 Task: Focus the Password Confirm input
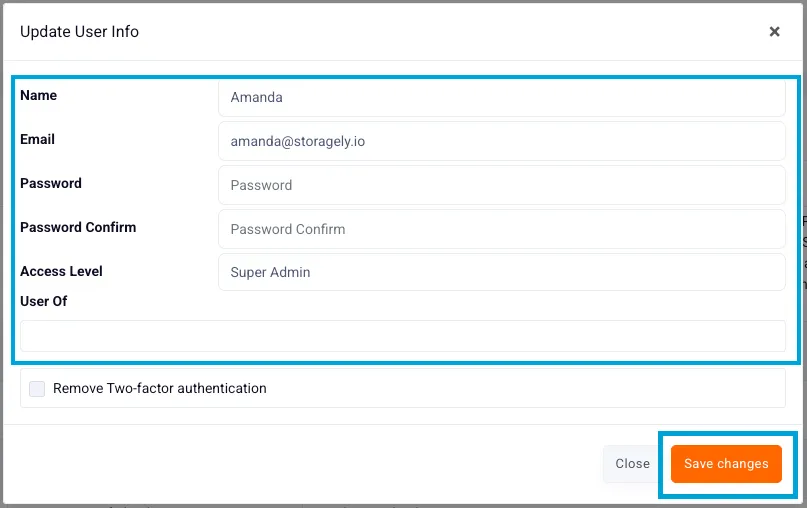[501, 229]
